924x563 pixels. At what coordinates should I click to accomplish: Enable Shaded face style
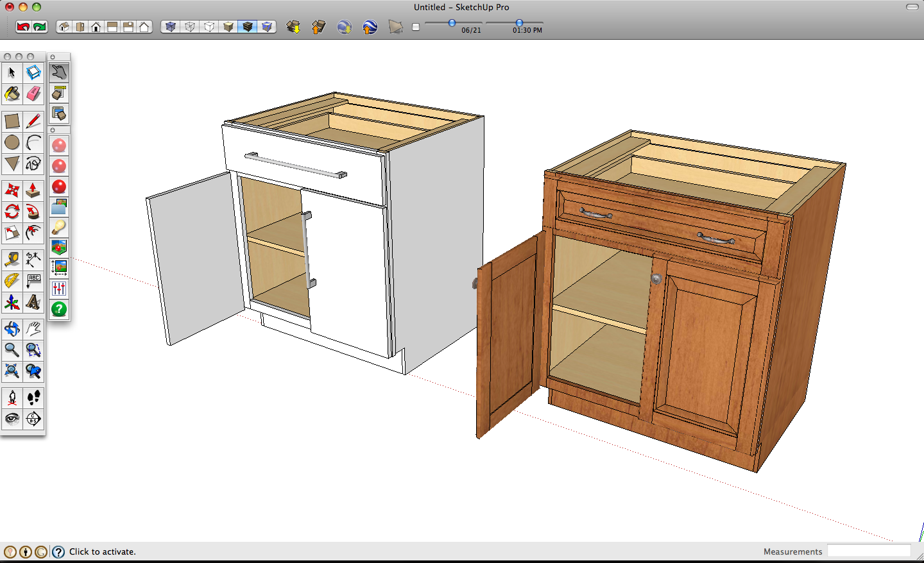point(228,27)
